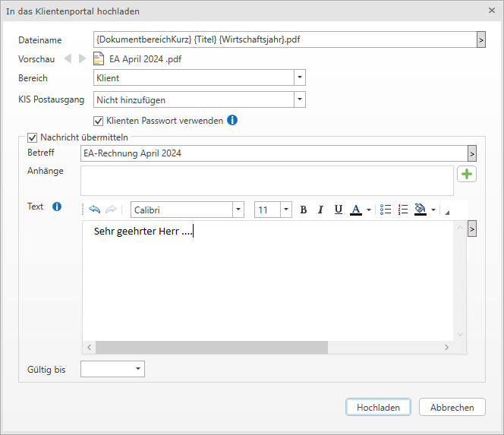Click the Abbrechen button
Image resolution: width=504 pixels, height=435 pixels.
click(452, 408)
